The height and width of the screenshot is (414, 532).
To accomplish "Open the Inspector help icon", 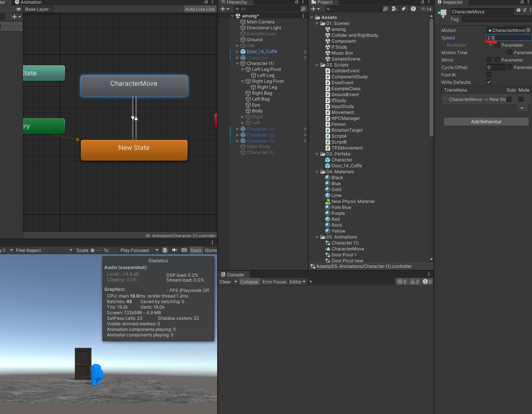I will (519, 10).
